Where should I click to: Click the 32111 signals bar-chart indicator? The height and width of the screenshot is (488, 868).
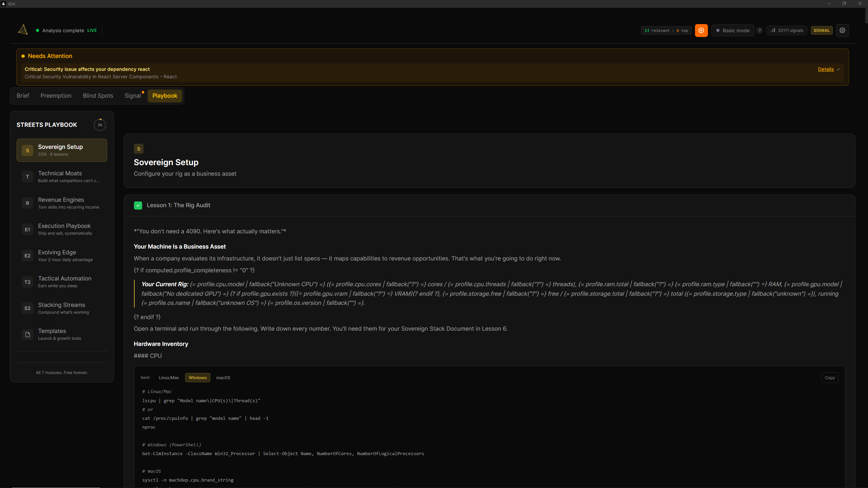click(x=787, y=31)
